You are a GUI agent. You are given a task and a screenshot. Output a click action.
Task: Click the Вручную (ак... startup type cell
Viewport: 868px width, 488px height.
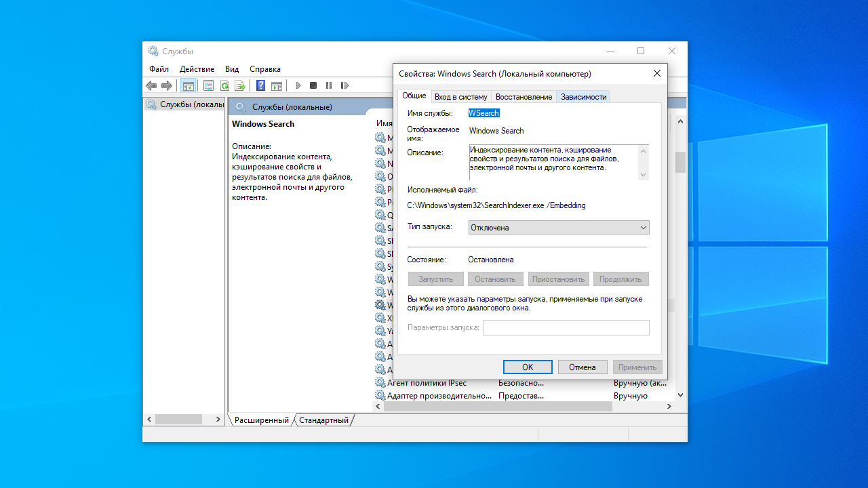640,383
